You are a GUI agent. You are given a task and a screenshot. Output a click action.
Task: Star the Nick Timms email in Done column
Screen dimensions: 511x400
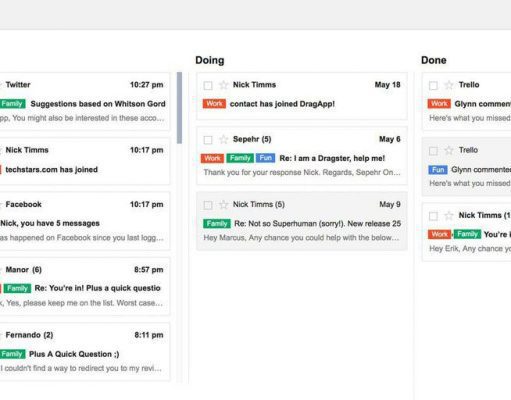pos(449,216)
